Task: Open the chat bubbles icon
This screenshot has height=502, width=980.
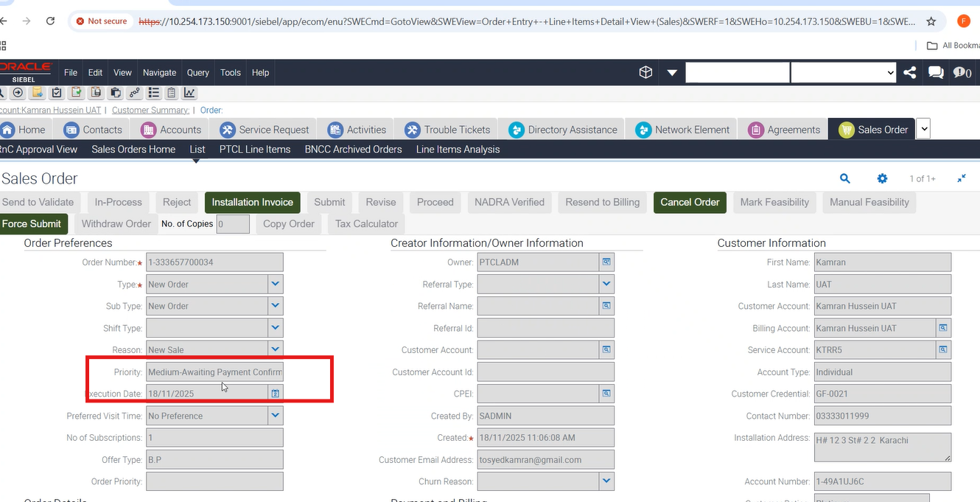Action: [936, 72]
